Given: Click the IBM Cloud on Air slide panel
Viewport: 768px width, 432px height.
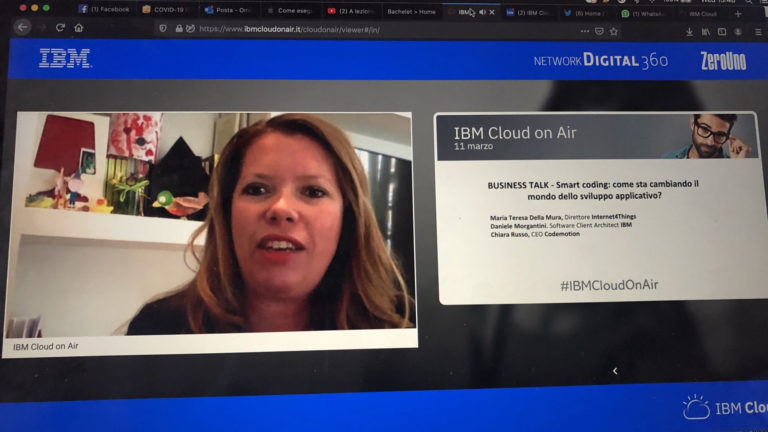Looking at the screenshot, I should [x=600, y=208].
